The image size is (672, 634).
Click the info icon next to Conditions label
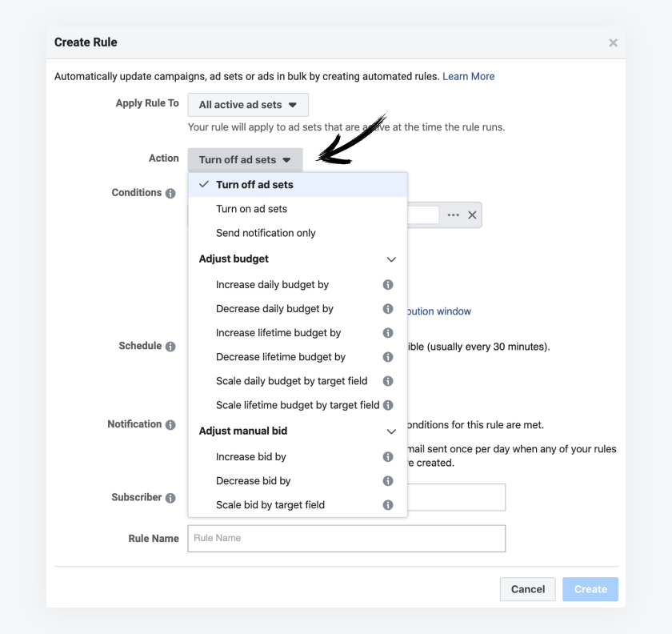[170, 194]
